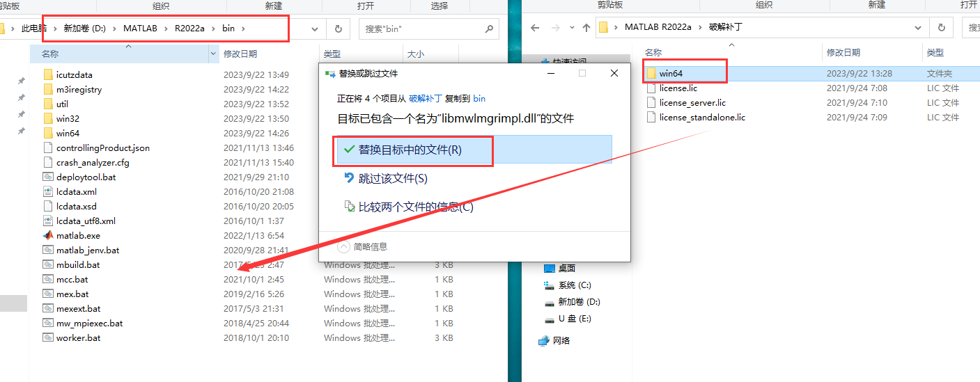Open bin window address history dropdown
Screen dimensions: 980x382
[315, 29]
